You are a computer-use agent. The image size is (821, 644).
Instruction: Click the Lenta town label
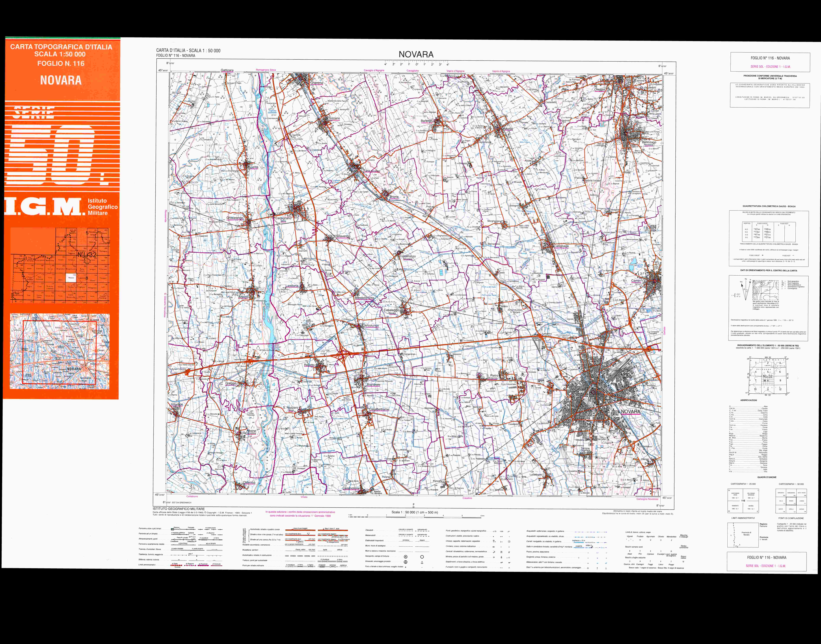point(255,167)
